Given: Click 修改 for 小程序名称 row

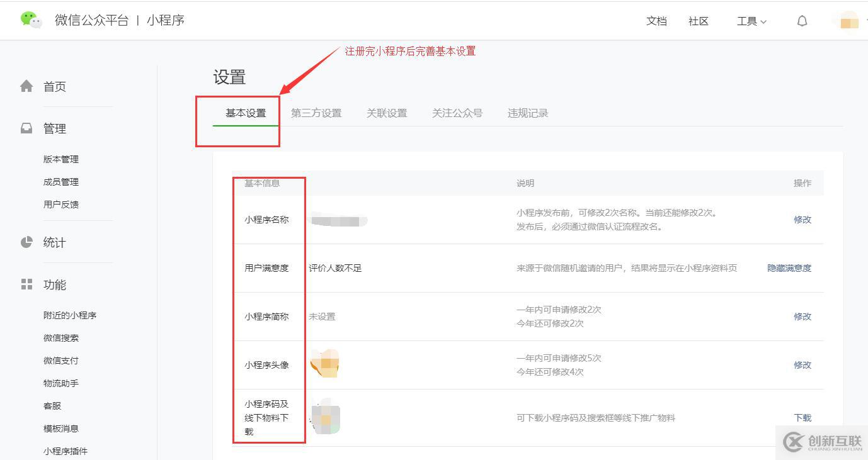Looking at the screenshot, I should pyautogui.click(x=802, y=220).
